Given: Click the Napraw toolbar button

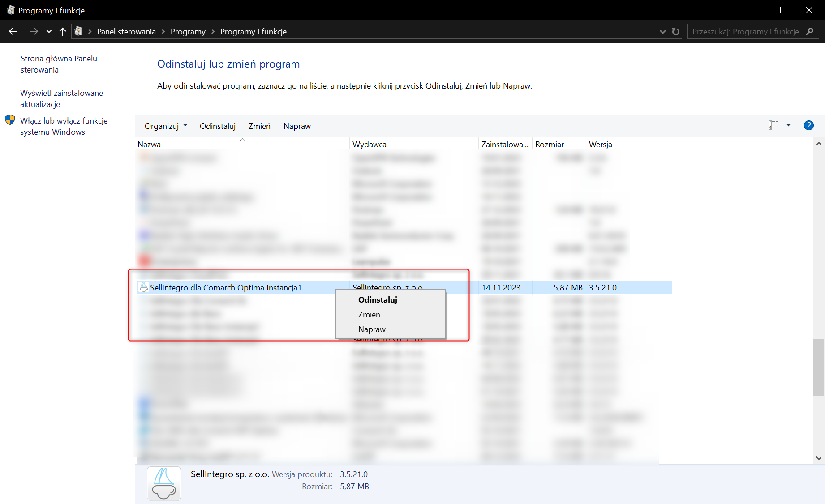Looking at the screenshot, I should [x=297, y=126].
